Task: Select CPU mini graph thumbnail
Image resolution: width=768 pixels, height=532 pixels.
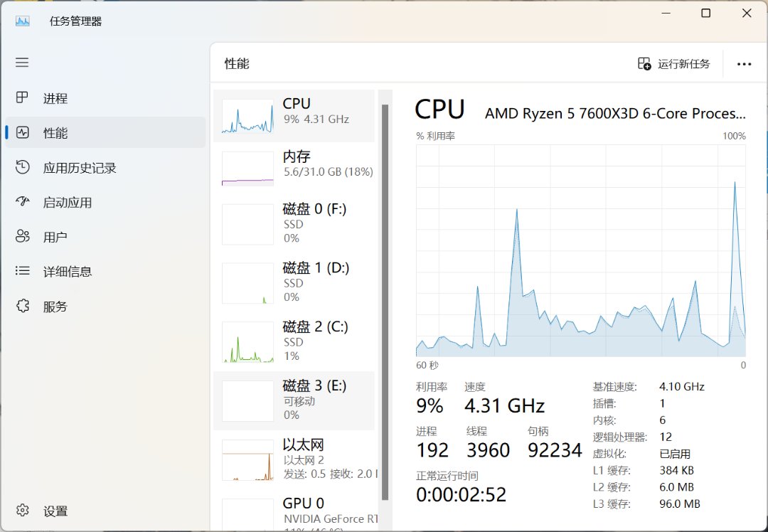Action: (x=247, y=116)
